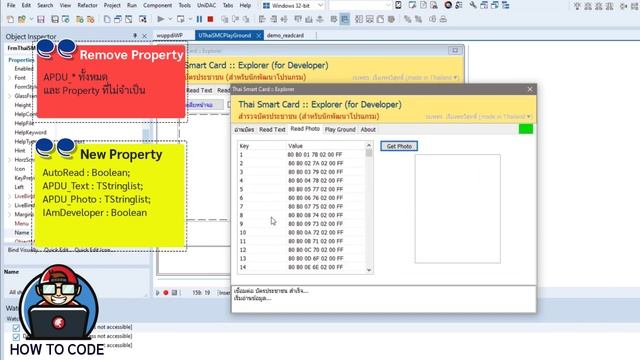Click the Quick Edit link in Object Inspector
Screen dimensions: 640x360
click(x=56, y=250)
